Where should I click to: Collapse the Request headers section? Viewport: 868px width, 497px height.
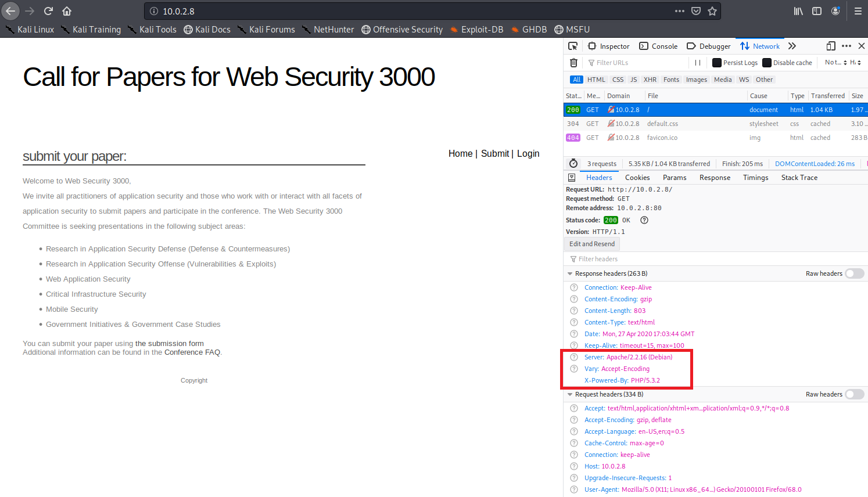pyautogui.click(x=570, y=394)
